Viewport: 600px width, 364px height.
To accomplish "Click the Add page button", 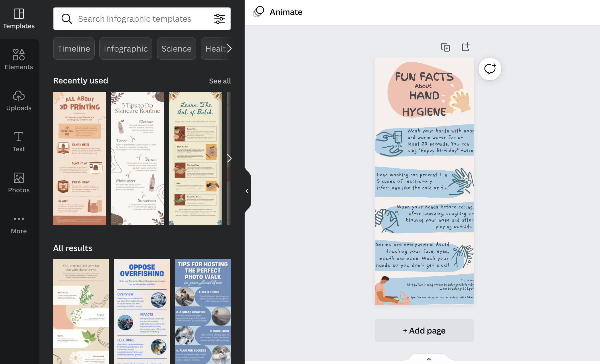I will click(x=424, y=330).
